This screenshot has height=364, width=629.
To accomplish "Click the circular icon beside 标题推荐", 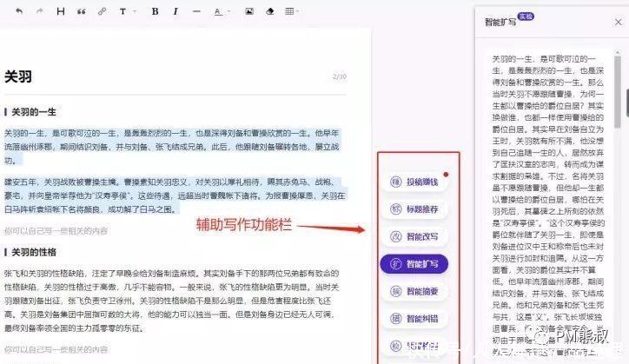I will click(396, 209).
